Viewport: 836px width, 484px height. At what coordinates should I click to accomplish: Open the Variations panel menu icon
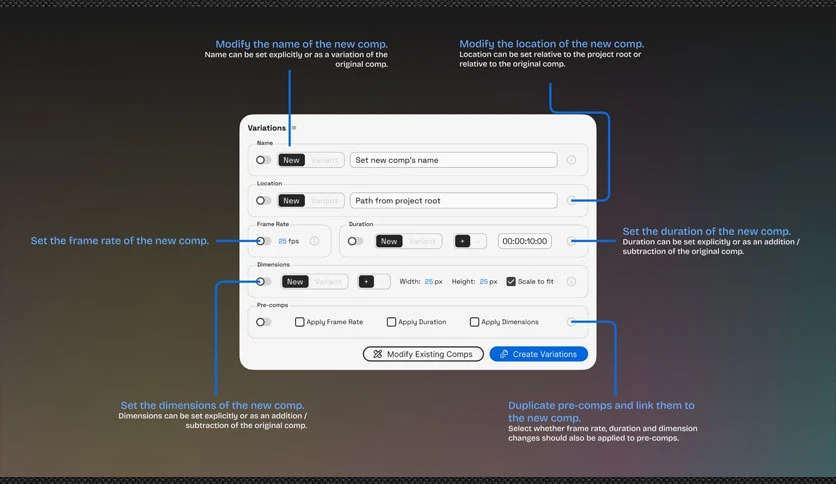[294, 128]
